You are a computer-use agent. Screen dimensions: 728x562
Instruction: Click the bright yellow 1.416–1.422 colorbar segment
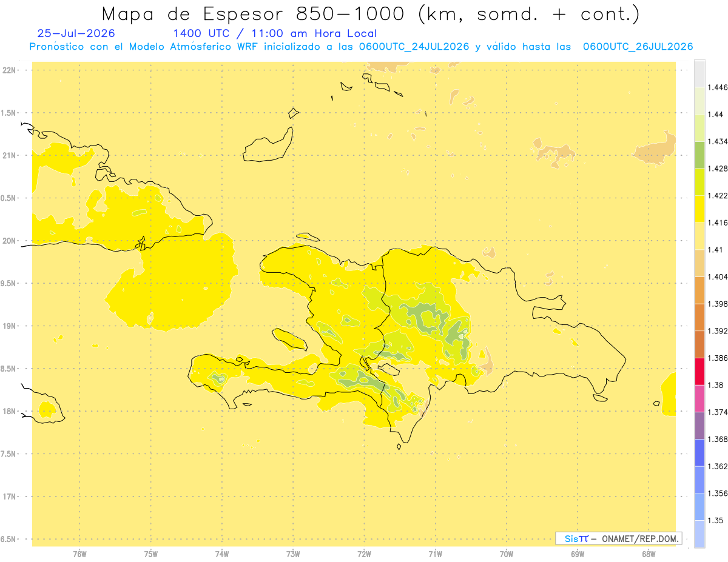tap(699, 209)
